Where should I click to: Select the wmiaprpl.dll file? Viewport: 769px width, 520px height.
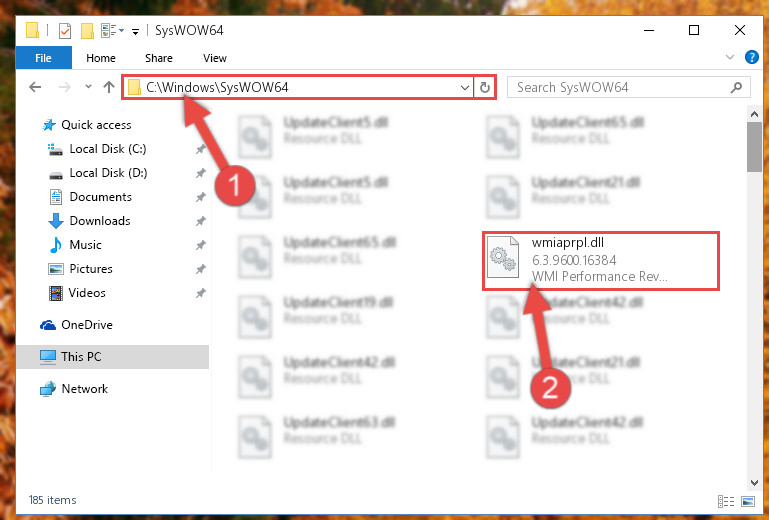(x=601, y=260)
